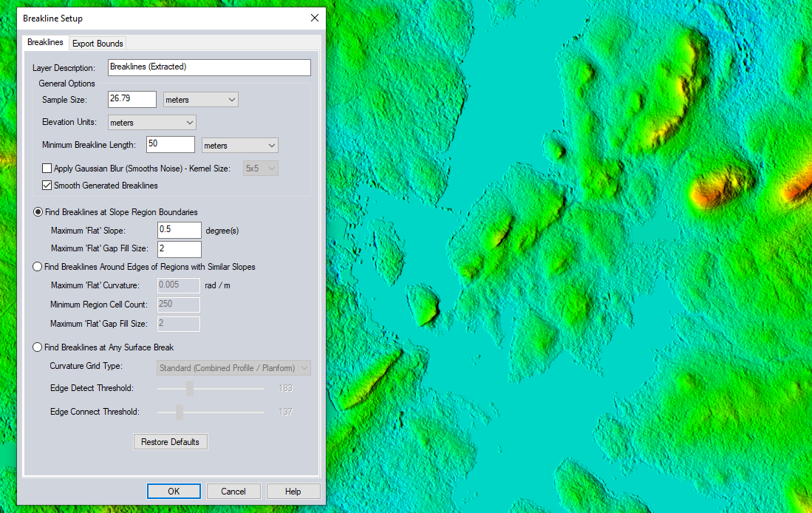Viewport: 812px width, 513px height.
Task: Confirm the dialog with OK
Action: click(x=174, y=492)
